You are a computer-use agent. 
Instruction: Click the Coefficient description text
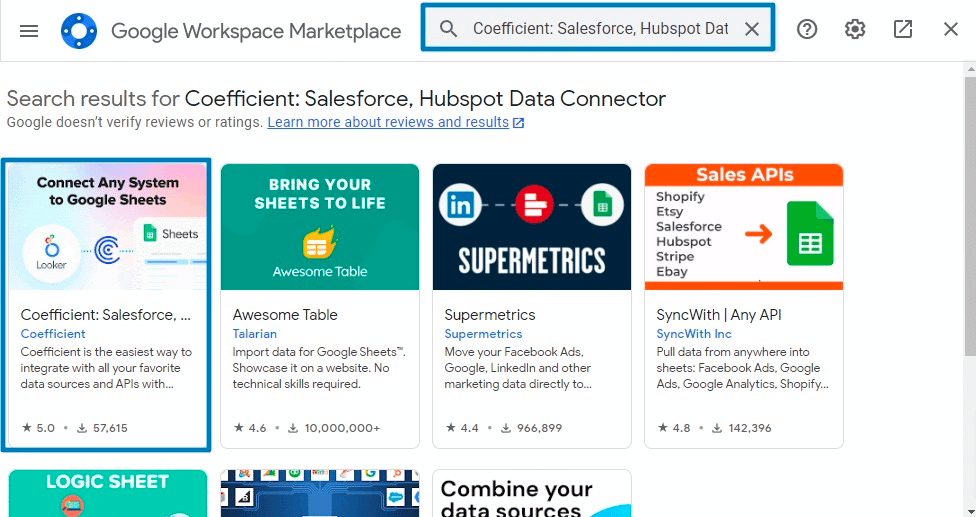click(x=106, y=368)
